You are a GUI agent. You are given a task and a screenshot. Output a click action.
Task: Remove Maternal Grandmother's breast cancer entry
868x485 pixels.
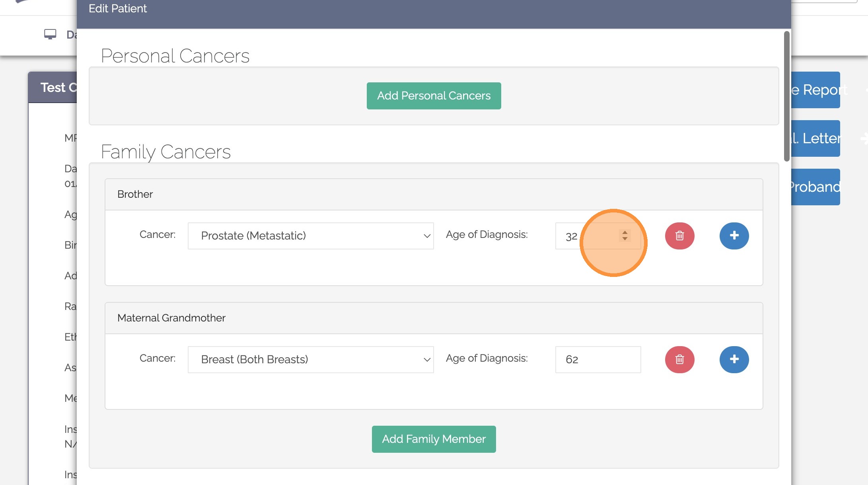(680, 359)
